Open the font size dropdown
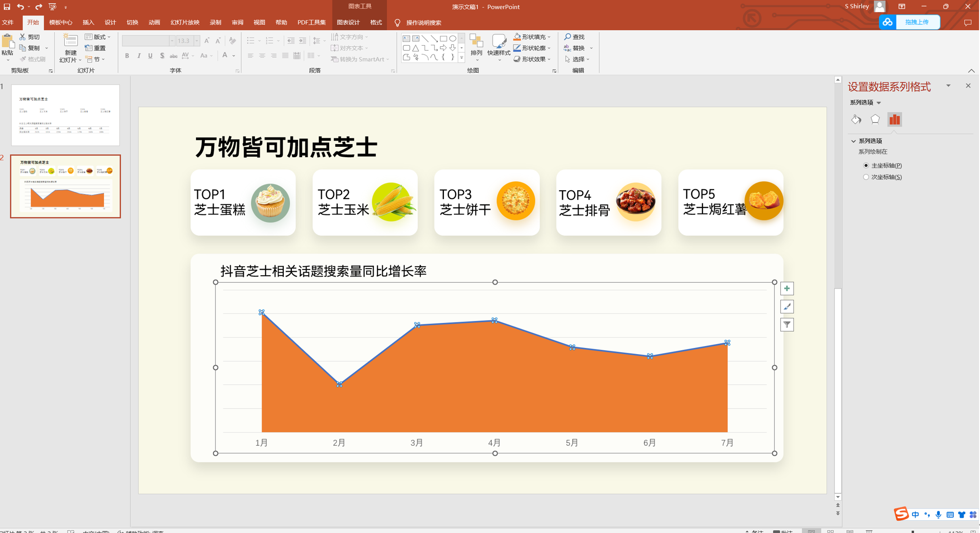Image resolution: width=980 pixels, height=533 pixels. pyautogui.click(x=197, y=41)
